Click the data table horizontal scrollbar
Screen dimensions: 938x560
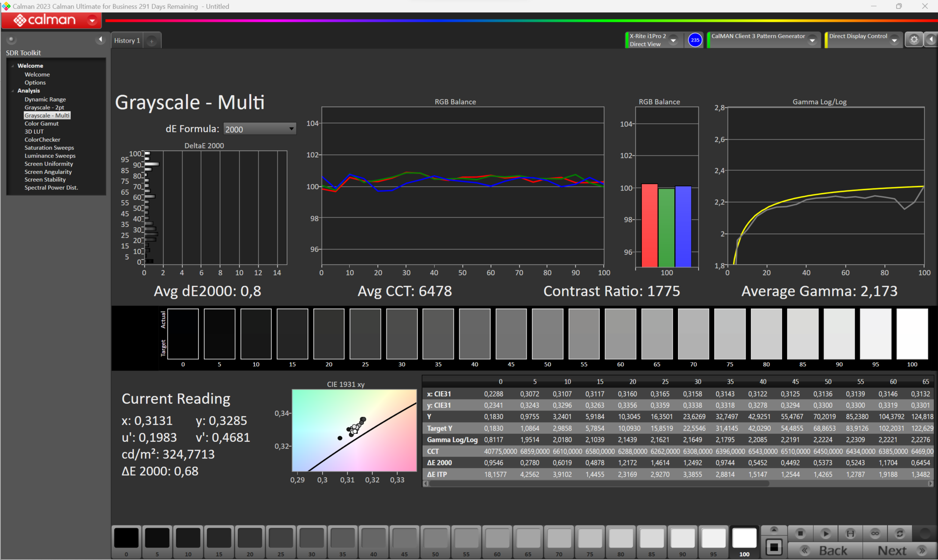pos(596,483)
